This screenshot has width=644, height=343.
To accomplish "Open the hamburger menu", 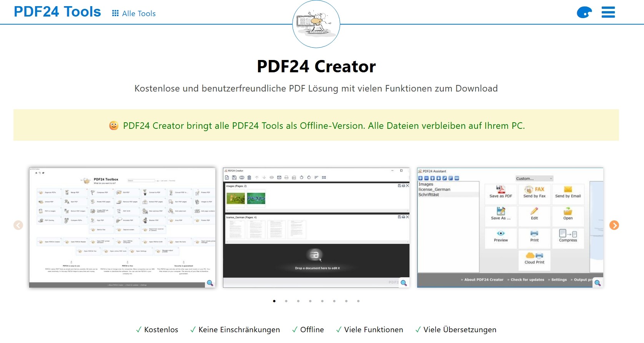I will (608, 12).
